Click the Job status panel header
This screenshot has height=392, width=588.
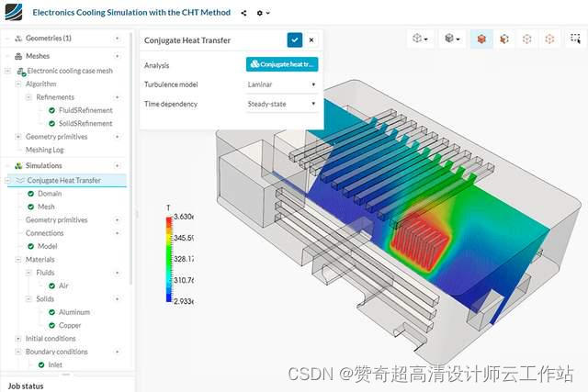point(26,386)
